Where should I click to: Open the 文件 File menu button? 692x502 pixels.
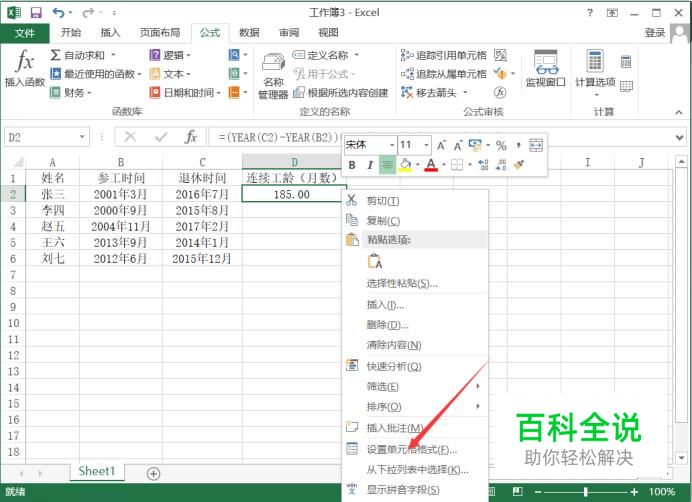pyautogui.click(x=25, y=33)
